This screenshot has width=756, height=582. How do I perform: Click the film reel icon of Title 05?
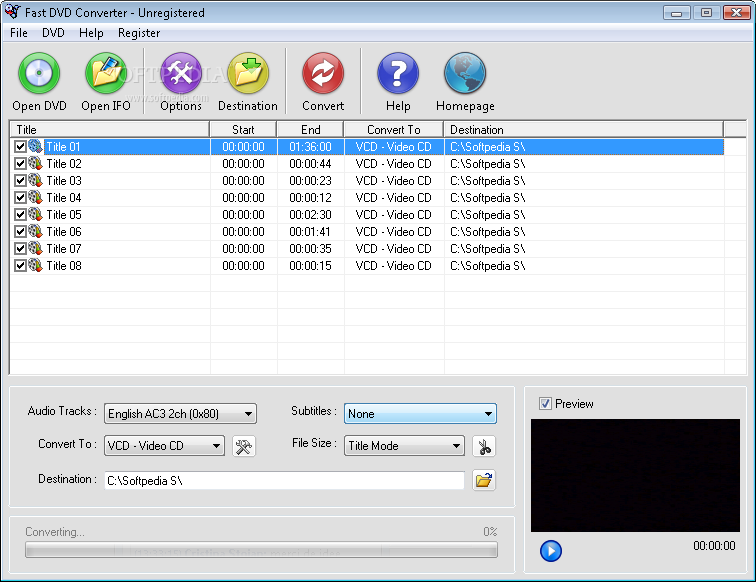[x=35, y=214]
